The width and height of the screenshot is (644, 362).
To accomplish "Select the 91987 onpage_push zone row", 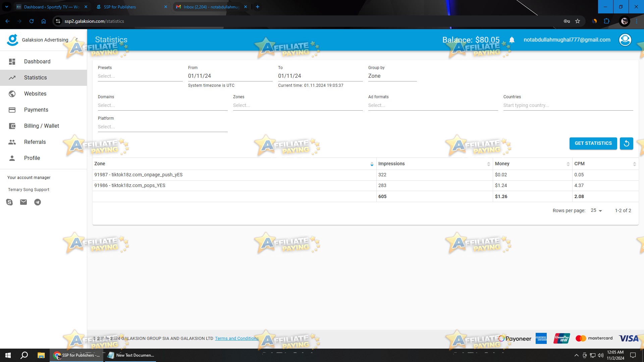I will (x=366, y=175).
